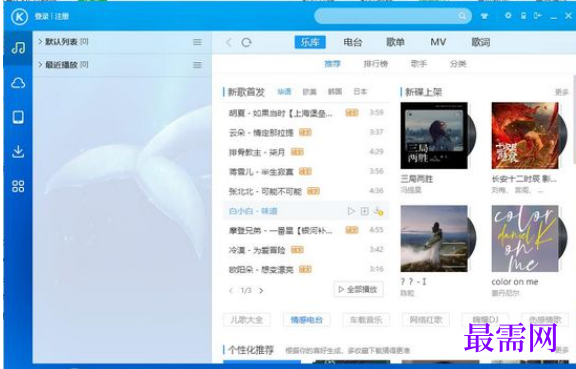
Task: Click the title bar icon left of minimize
Action: click(x=538, y=16)
